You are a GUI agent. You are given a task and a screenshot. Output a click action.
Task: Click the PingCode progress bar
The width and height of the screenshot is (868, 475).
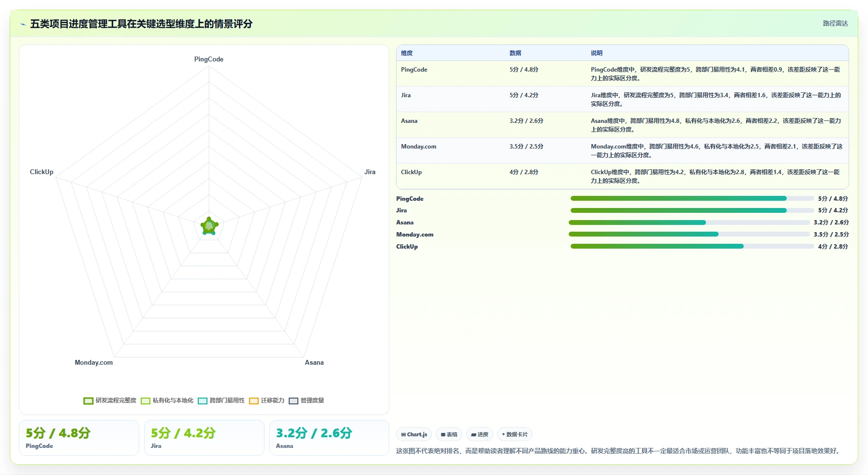click(692, 198)
